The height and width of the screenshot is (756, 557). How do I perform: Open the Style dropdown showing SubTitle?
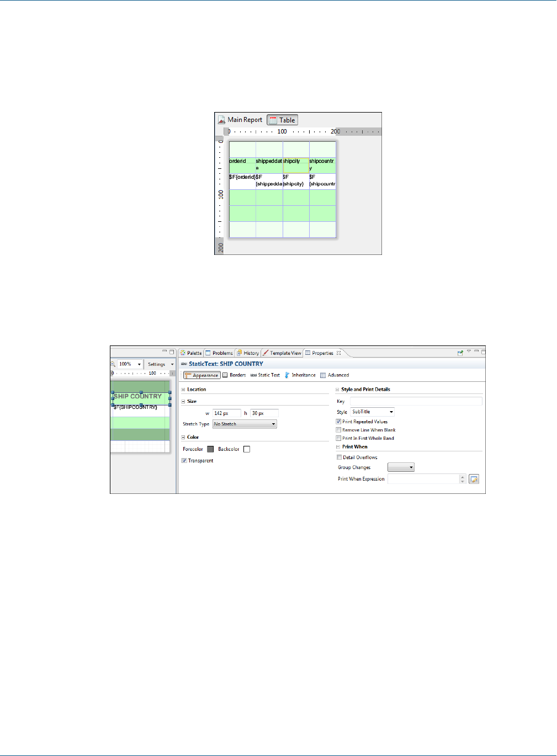click(x=373, y=412)
